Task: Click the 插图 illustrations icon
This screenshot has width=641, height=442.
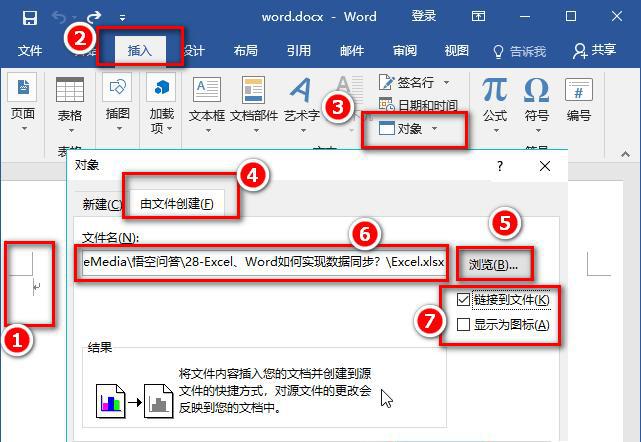Action: point(117,87)
